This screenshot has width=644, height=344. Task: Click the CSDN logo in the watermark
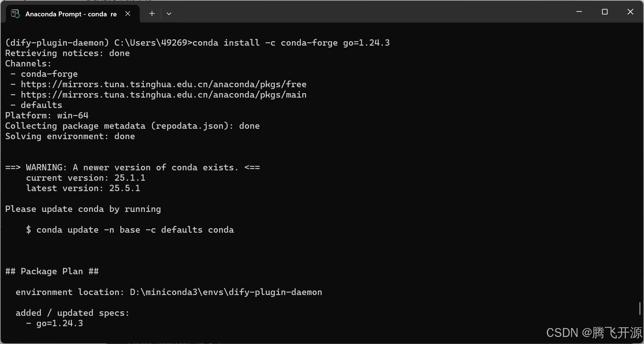(x=562, y=332)
